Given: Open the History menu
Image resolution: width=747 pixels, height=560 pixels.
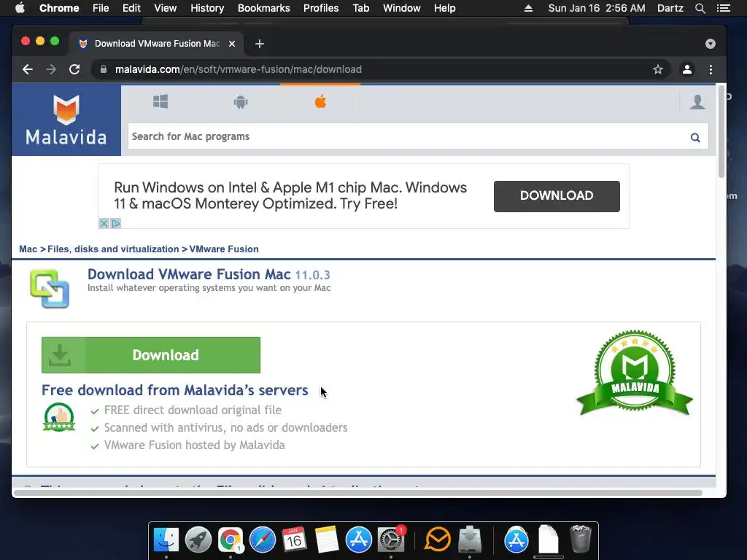Looking at the screenshot, I should click(x=207, y=8).
